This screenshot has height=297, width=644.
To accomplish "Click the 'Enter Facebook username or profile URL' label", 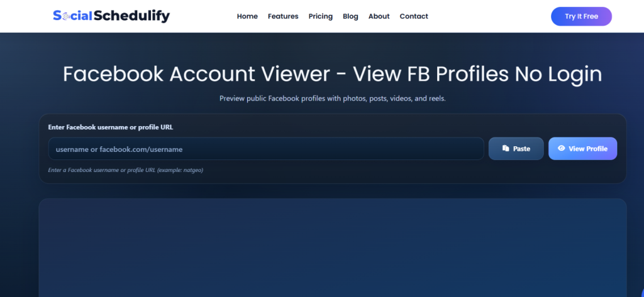I will click(111, 127).
